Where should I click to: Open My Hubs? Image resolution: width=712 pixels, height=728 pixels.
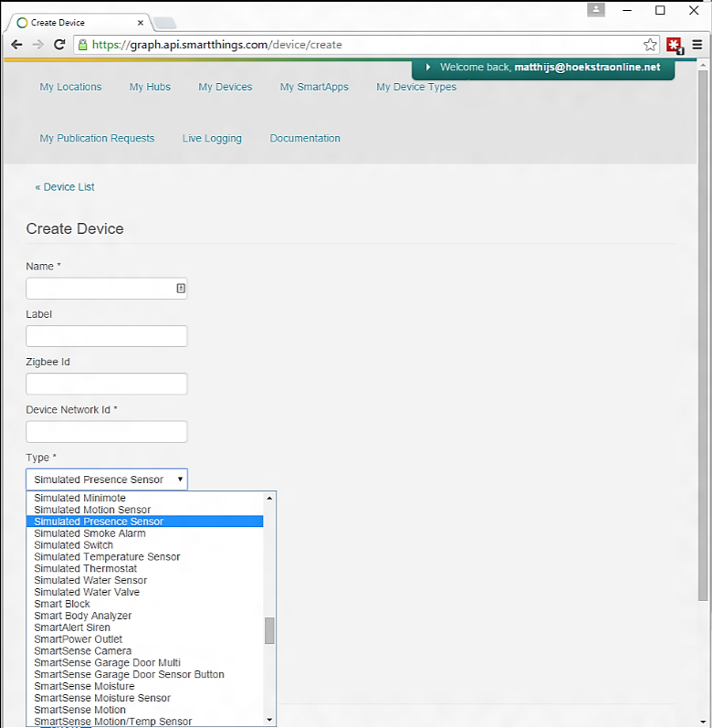tap(150, 87)
